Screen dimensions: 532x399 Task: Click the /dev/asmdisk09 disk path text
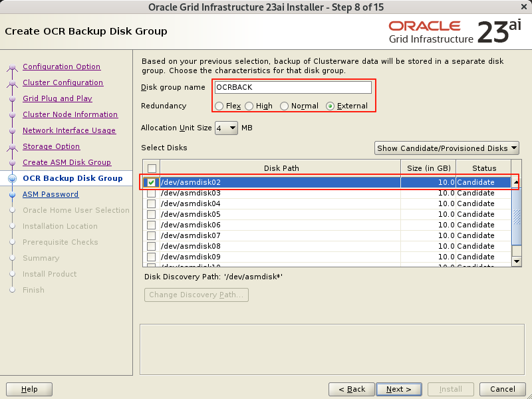pos(191,257)
